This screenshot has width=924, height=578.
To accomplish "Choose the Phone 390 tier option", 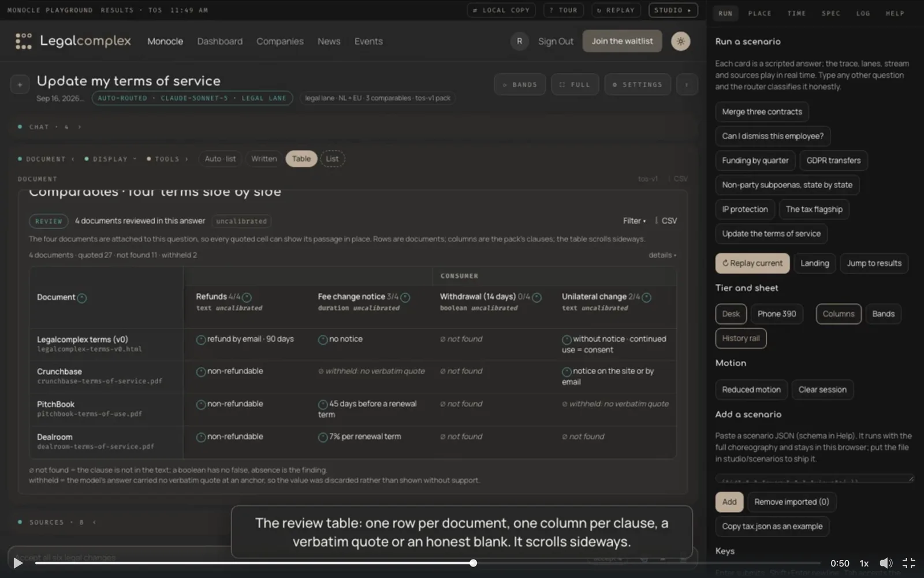I will click(x=776, y=314).
